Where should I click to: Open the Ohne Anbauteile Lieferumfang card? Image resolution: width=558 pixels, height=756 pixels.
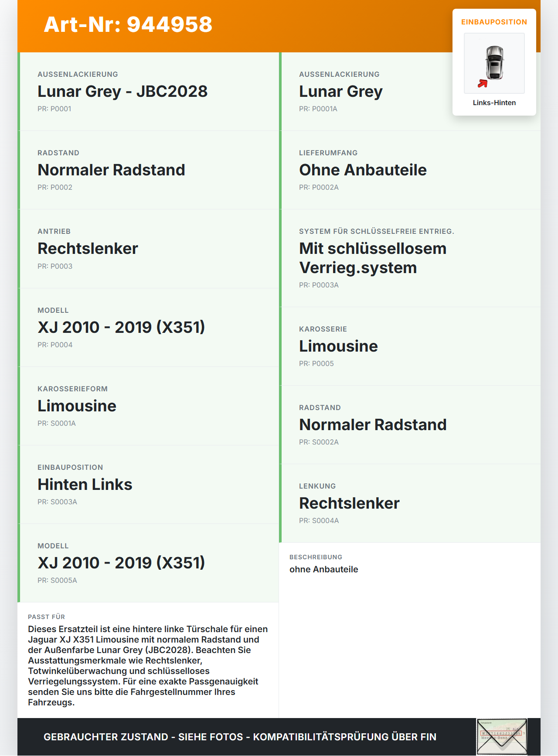tap(410, 170)
